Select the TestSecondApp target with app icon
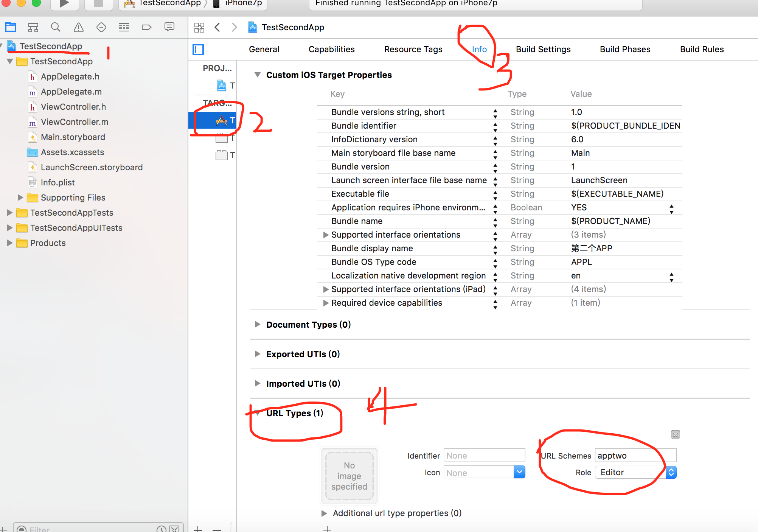The width and height of the screenshot is (758, 532). pyautogui.click(x=213, y=121)
